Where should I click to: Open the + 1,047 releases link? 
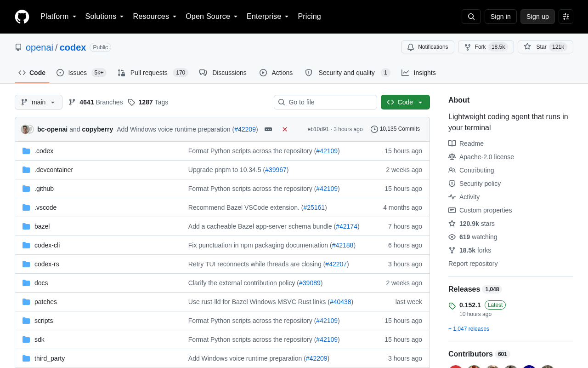[469, 329]
